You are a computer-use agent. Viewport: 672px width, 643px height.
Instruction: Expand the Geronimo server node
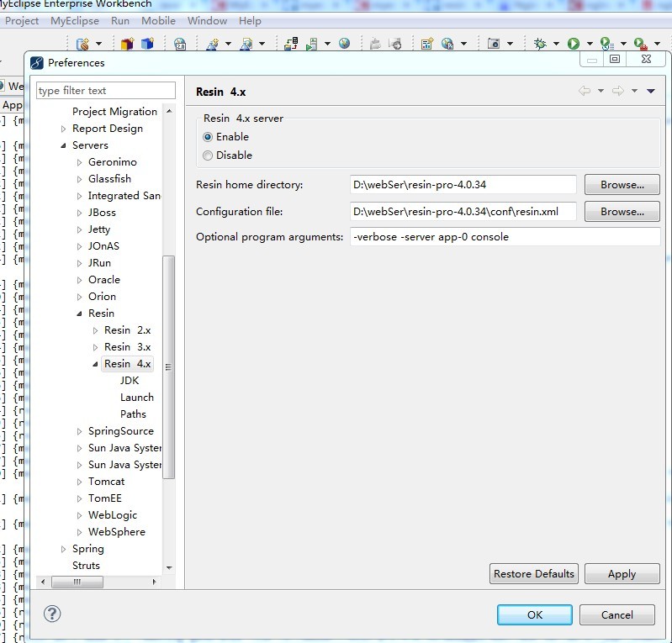pos(79,162)
